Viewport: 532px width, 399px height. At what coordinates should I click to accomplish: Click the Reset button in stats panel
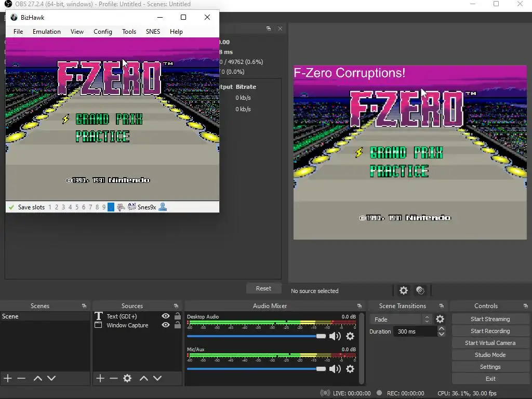click(x=263, y=288)
